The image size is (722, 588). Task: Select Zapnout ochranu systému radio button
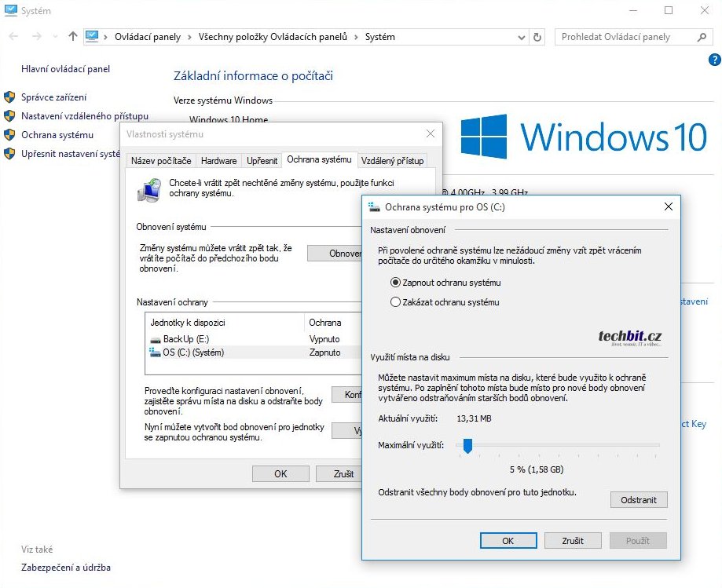(x=396, y=283)
